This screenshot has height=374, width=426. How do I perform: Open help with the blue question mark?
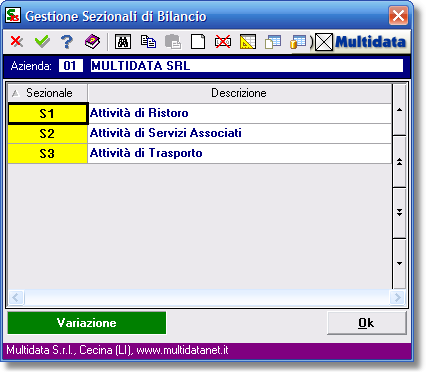pos(67,42)
